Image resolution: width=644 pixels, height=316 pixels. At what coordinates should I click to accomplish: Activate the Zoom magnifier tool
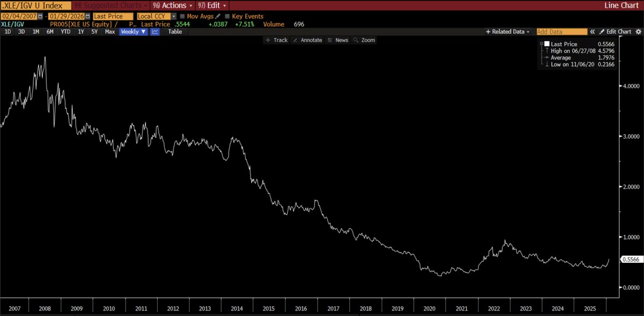pyautogui.click(x=364, y=40)
